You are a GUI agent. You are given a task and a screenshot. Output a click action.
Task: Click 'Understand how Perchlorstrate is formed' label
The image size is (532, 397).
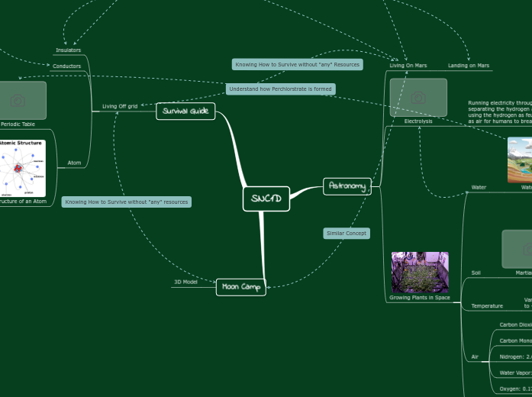(x=281, y=89)
